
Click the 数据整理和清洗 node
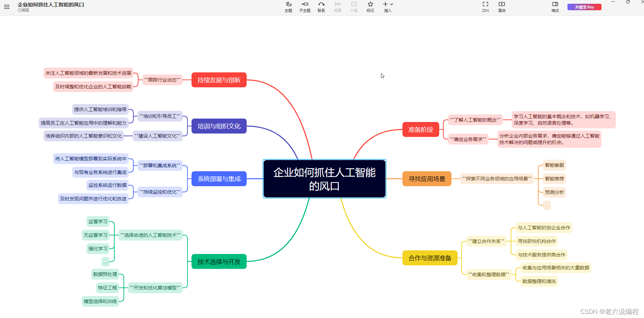pos(539,281)
